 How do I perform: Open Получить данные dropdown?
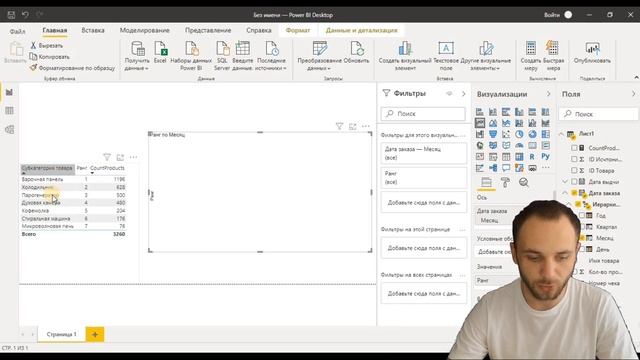137,64
